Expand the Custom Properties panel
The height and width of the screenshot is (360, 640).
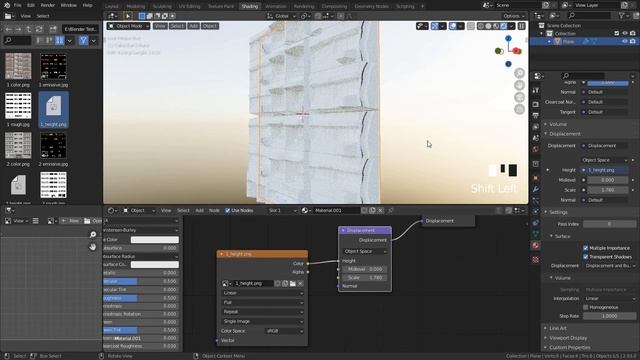click(x=569, y=347)
